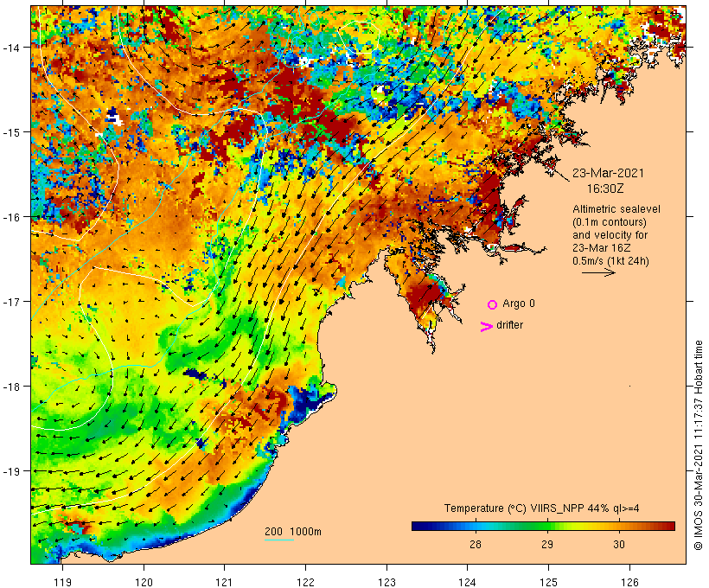This screenshot has width=709, height=588.
Task: Click the Temperature VIIRS_NPP colorbar title
Action: pos(542,508)
